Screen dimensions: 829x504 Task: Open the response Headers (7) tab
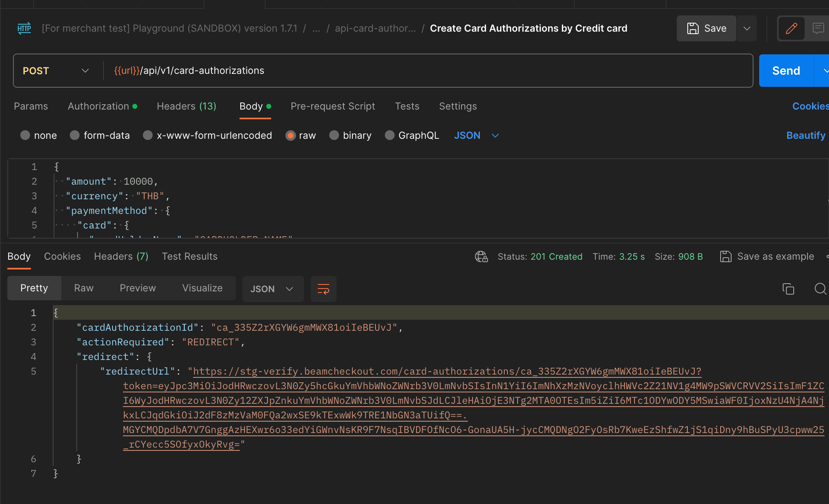tap(121, 256)
